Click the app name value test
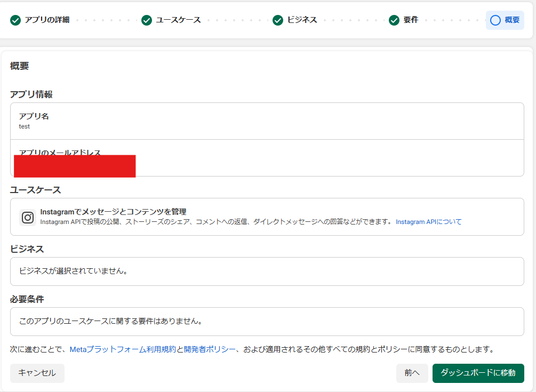This screenshot has height=392, width=536. tap(25, 126)
